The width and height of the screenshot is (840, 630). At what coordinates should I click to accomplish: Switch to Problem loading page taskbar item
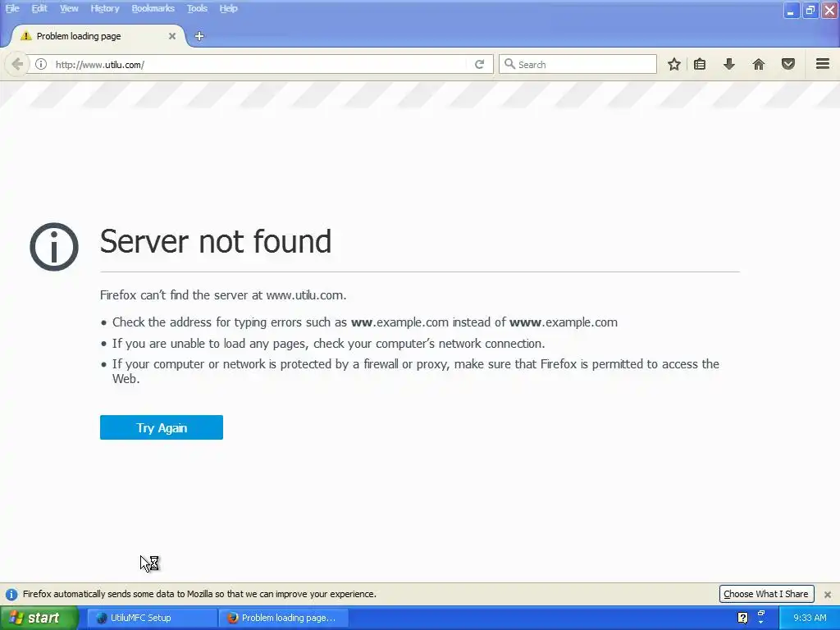[x=284, y=618]
